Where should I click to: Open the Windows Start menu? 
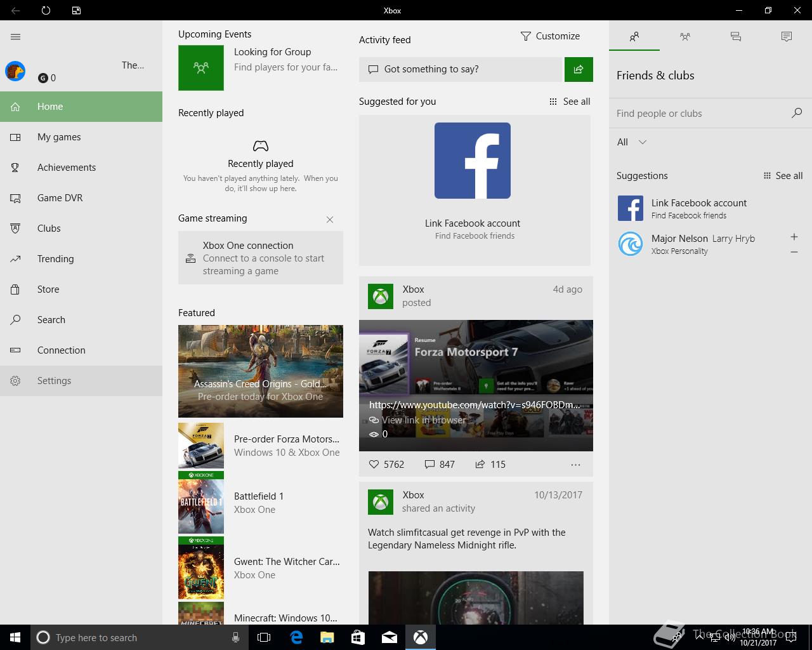pos(15,637)
